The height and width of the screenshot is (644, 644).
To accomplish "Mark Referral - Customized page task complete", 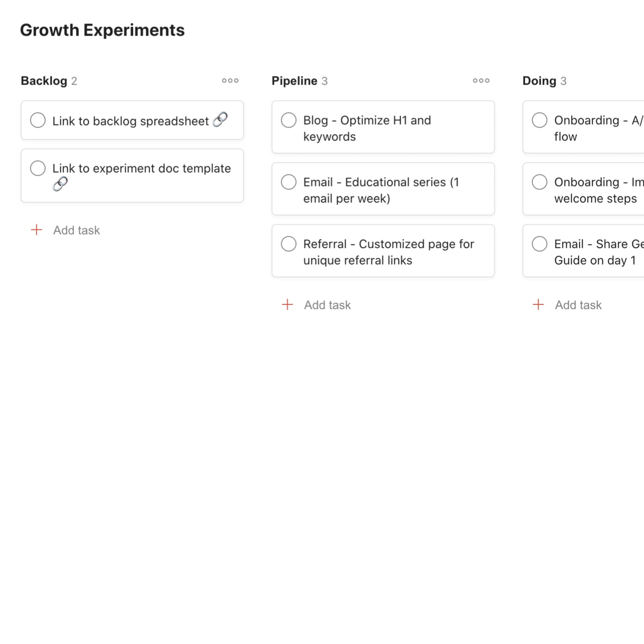I will [289, 244].
